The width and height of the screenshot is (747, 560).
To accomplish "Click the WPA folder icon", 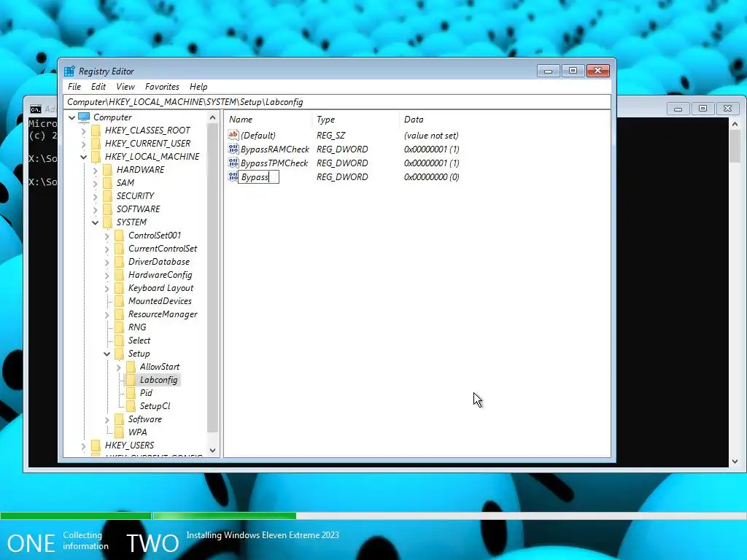I will click(119, 432).
